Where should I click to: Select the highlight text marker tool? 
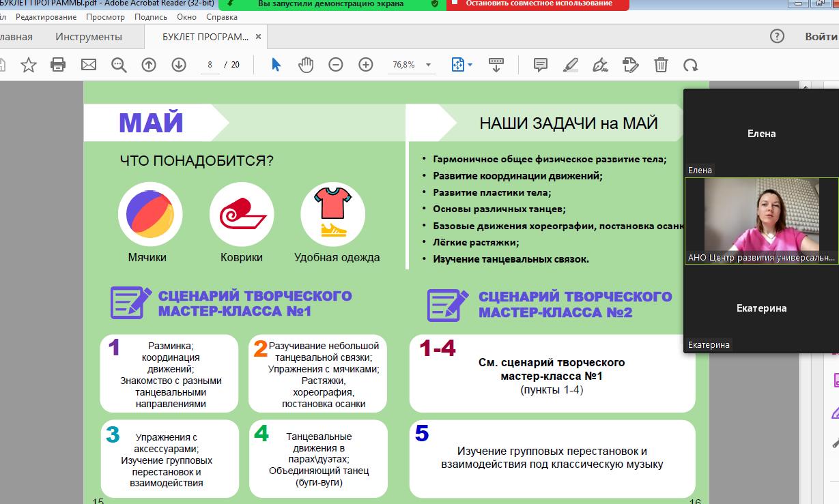click(x=571, y=65)
